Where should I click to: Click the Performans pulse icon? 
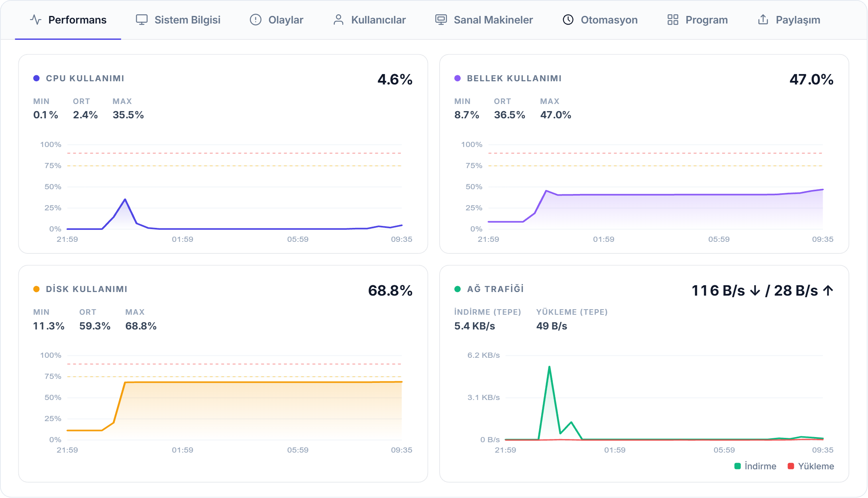(36, 20)
